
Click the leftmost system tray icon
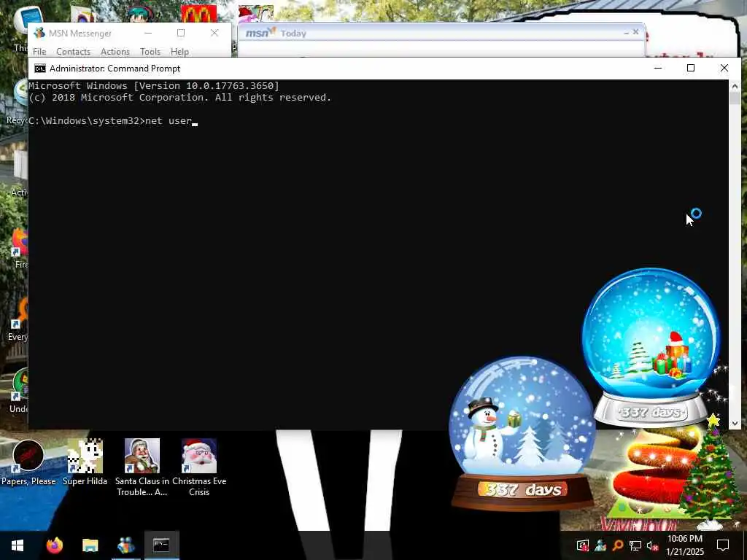pos(583,545)
